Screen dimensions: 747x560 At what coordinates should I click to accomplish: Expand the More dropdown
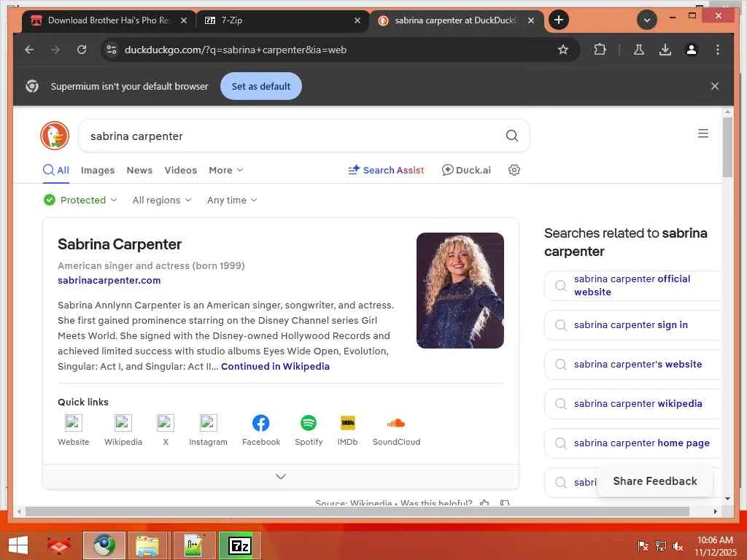[226, 171]
